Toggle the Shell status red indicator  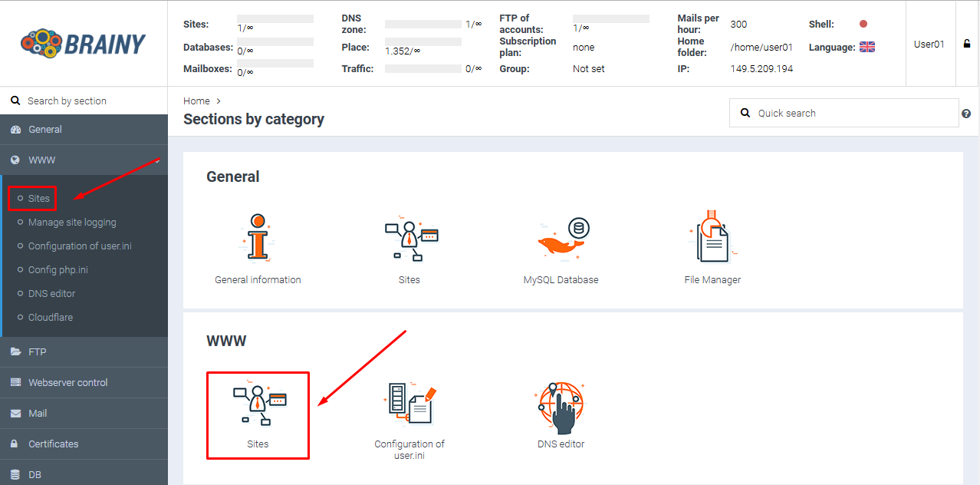863,25
